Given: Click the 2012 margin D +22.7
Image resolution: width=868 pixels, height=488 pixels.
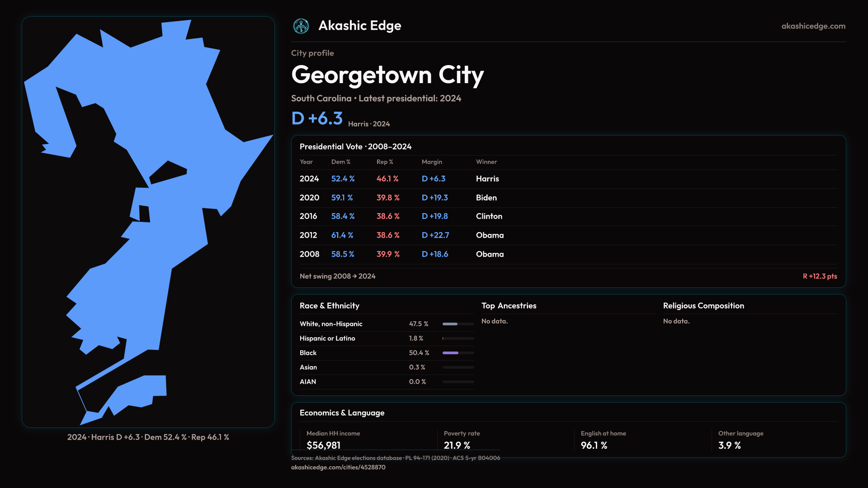Looking at the screenshot, I should coord(435,235).
